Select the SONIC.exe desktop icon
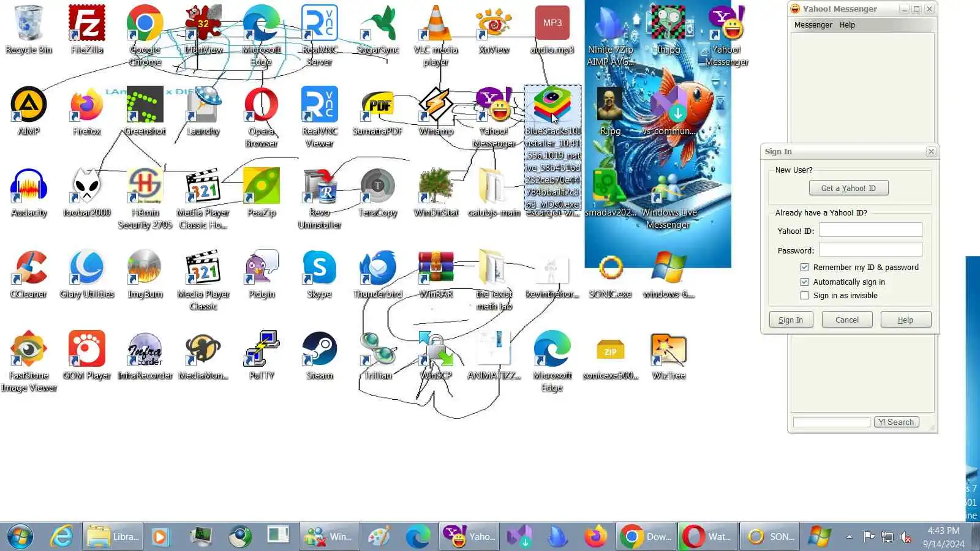 (x=610, y=274)
